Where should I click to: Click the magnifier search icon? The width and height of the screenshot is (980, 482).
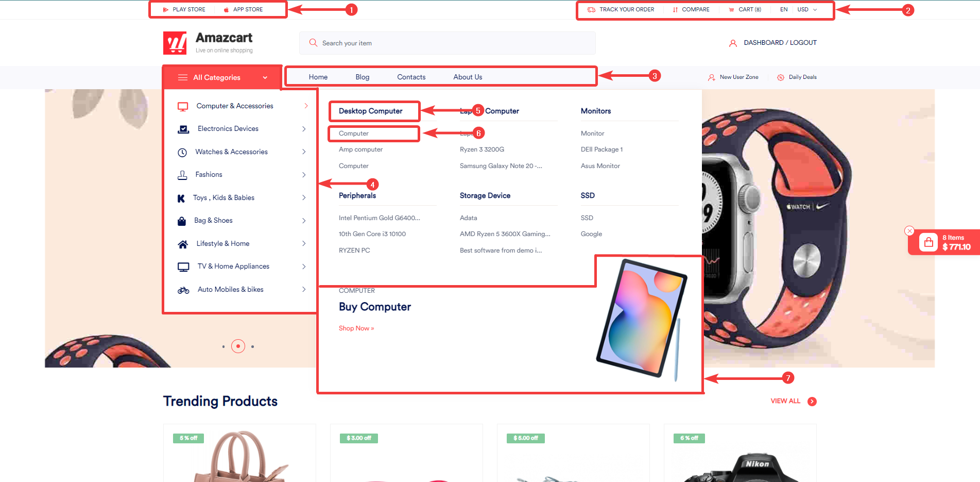[x=313, y=43]
